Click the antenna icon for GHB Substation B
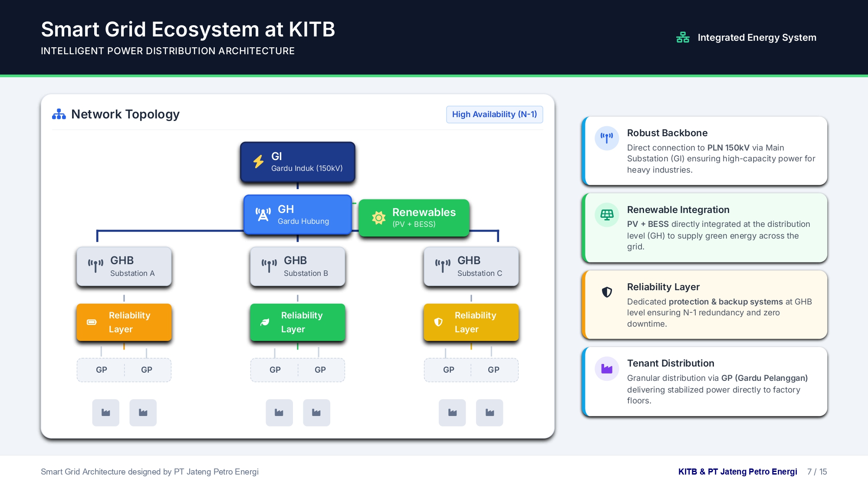This screenshot has height=488, width=868. (269, 266)
